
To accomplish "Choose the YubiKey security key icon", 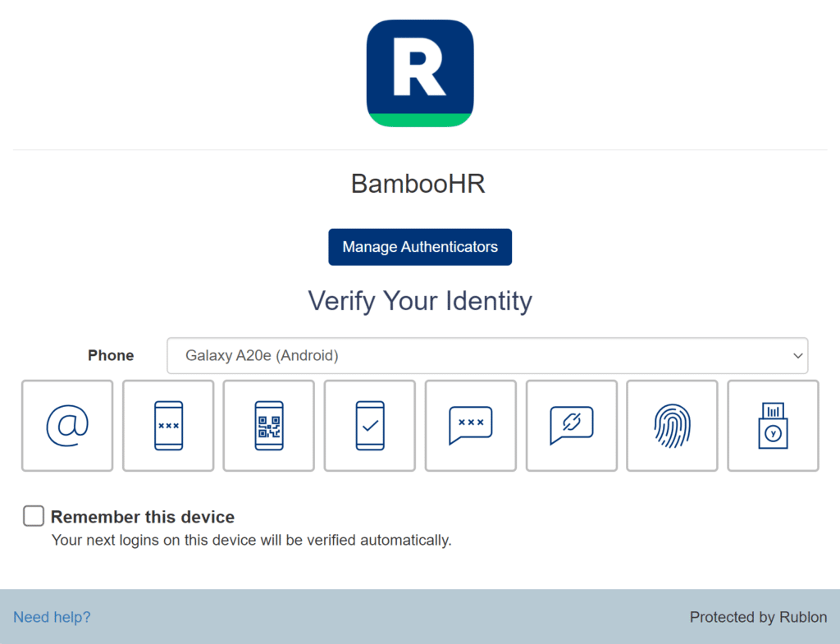I will 773,426.
